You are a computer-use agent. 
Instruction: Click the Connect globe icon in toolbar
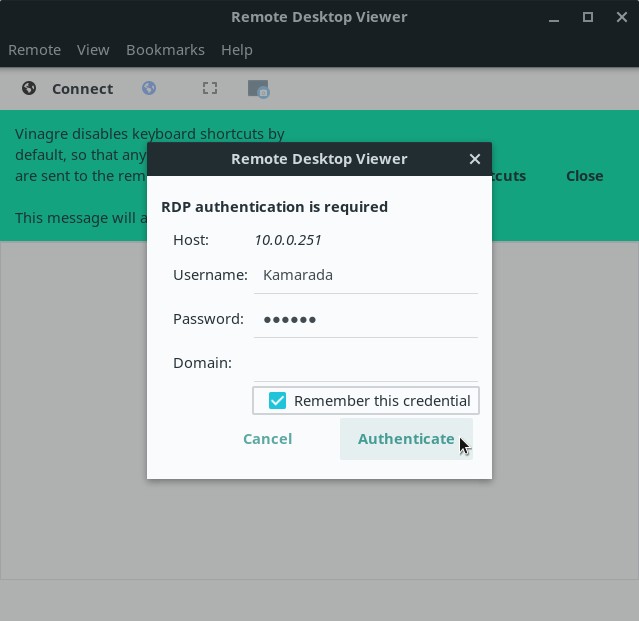click(x=30, y=88)
